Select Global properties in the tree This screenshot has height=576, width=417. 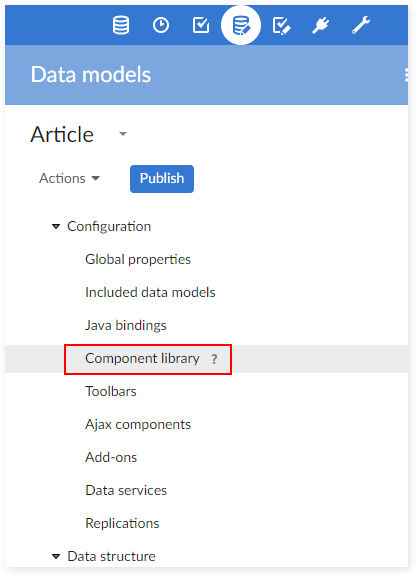click(x=138, y=259)
